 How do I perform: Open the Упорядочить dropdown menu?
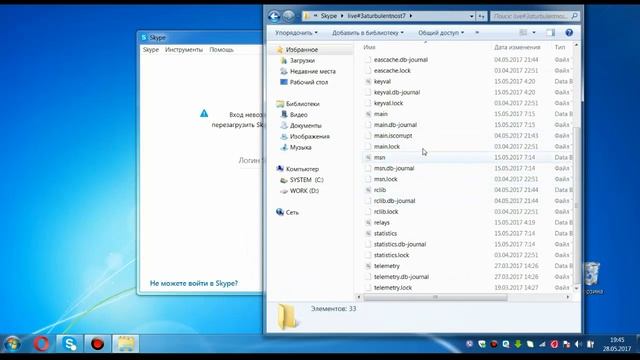[296, 33]
